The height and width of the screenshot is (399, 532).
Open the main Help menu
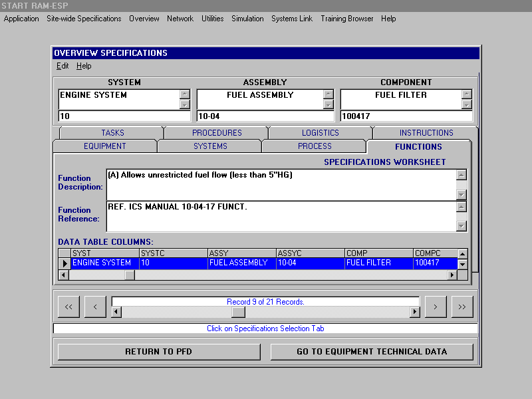click(388, 19)
